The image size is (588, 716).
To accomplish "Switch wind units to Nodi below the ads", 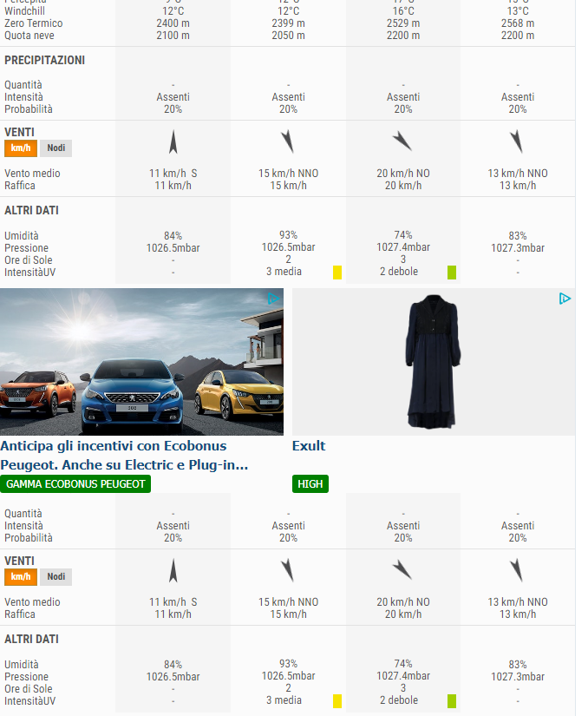I will [x=56, y=577].
